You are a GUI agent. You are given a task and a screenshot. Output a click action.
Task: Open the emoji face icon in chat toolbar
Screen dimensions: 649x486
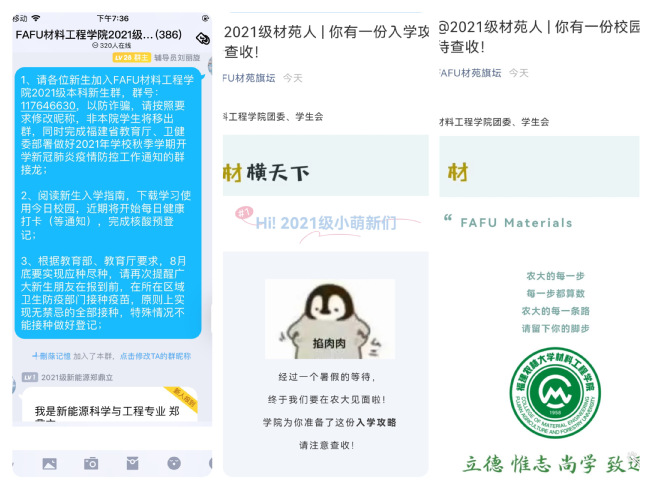click(173, 464)
